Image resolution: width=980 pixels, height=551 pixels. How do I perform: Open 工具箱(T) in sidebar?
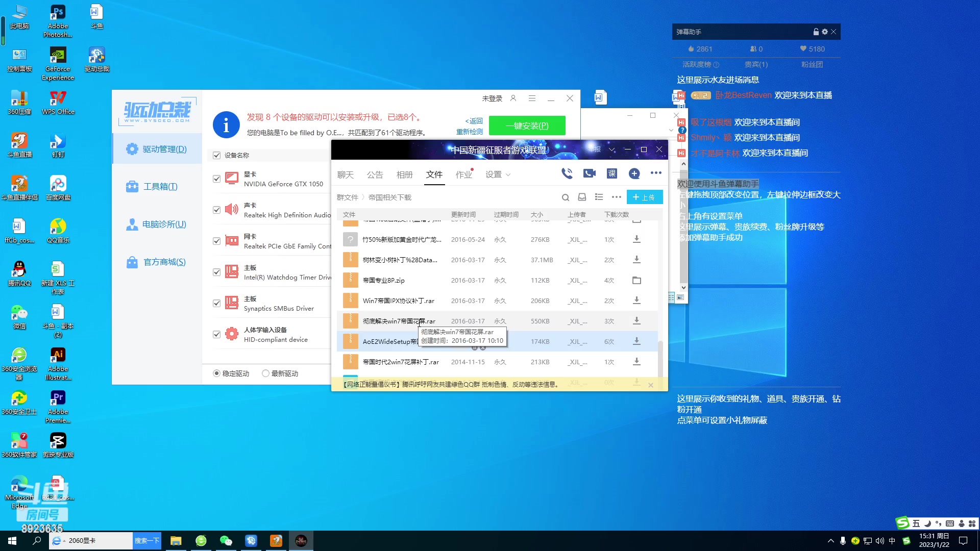pyautogui.click(x=157, y=187)
